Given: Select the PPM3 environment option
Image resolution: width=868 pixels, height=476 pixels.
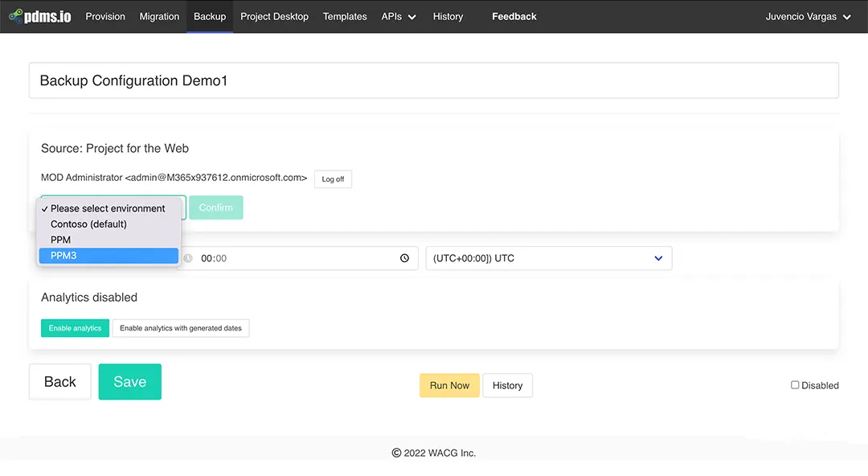Looking at the screenshot, I should tap(108, 255).
